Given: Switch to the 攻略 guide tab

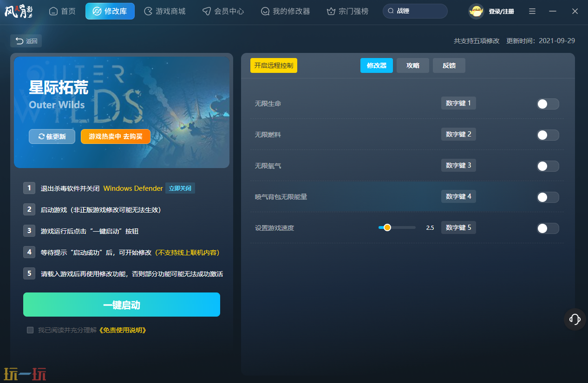Looking at the screenshot, I should (413, 65).
